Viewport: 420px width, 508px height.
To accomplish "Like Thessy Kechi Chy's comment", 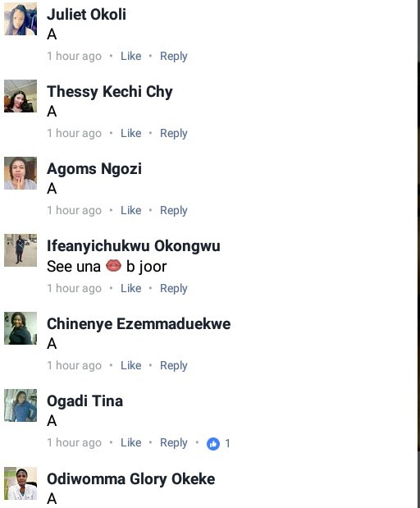I will [x=130, y=133].
